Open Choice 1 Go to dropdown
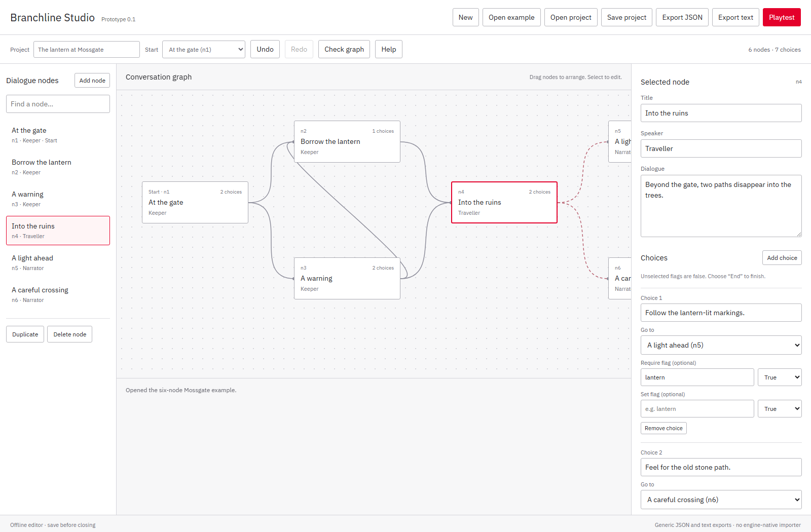811x532 pixels. 721,345
